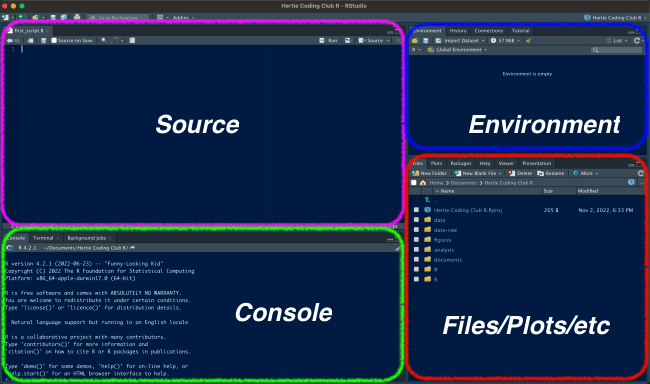Check the box beside the analysis folder
The width and height of the screenshot is (650, 384).
[417, 250]
